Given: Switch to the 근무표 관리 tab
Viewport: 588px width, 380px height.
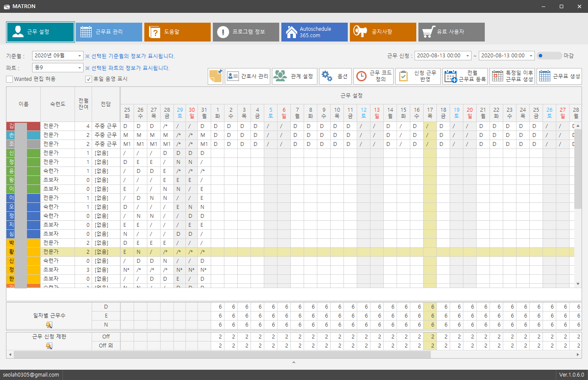Looking at the screenshot, I should click(109, 32).
